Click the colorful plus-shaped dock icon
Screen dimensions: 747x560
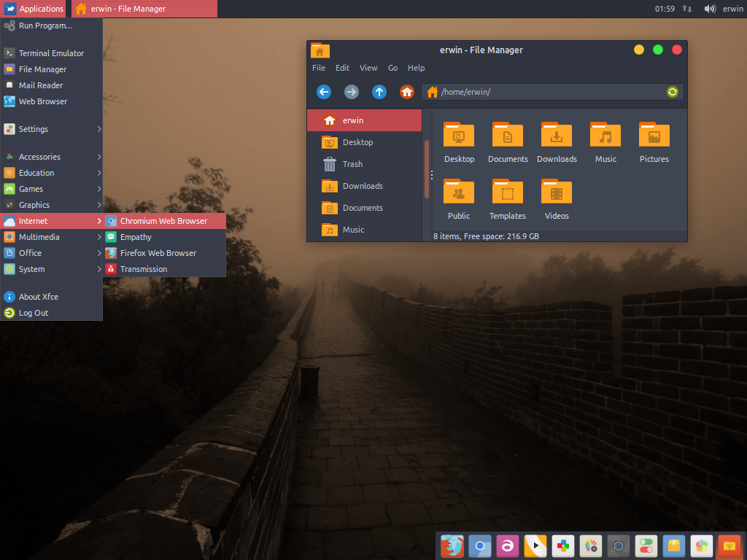(x=563, y=545)
